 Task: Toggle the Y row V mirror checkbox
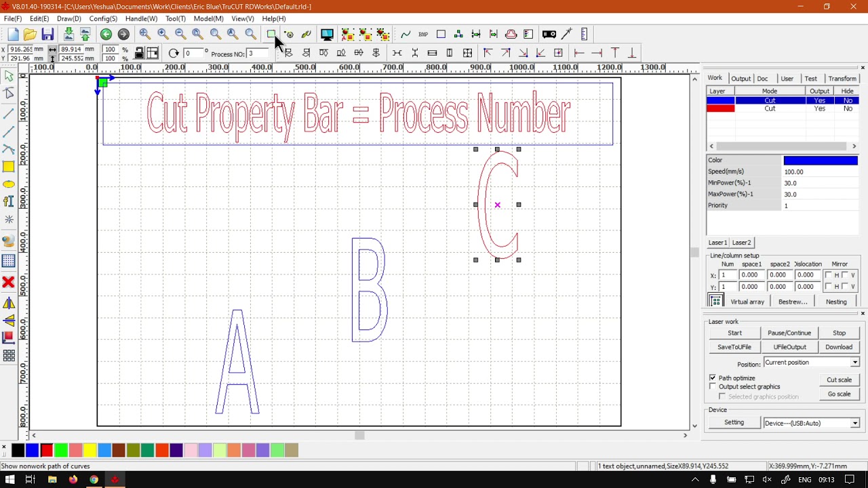(844, 286)
